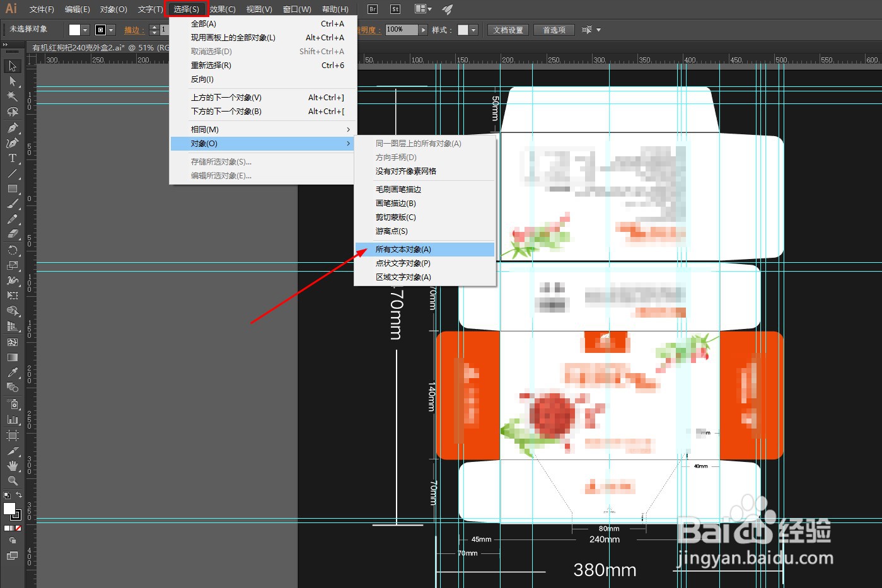Open the style (样式) swatch dropdown
Screen dimensions: 882x588
pos(473,30)
